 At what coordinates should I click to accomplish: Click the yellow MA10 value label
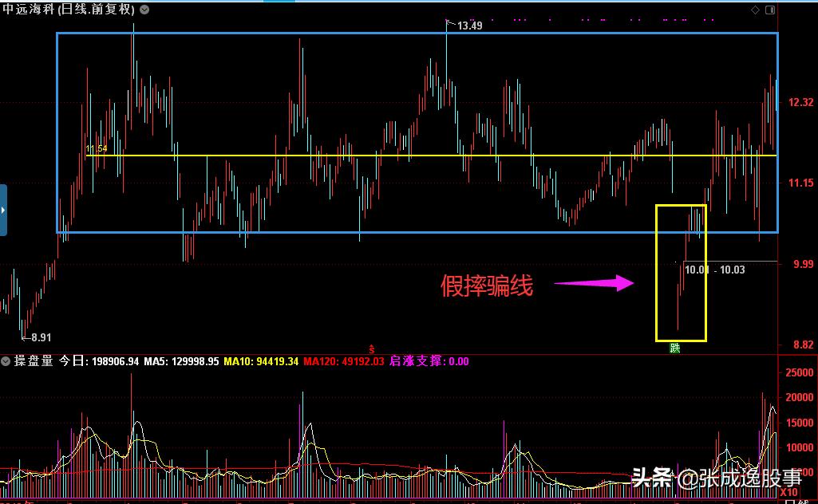pyautogui.click(x=261, y=361)
